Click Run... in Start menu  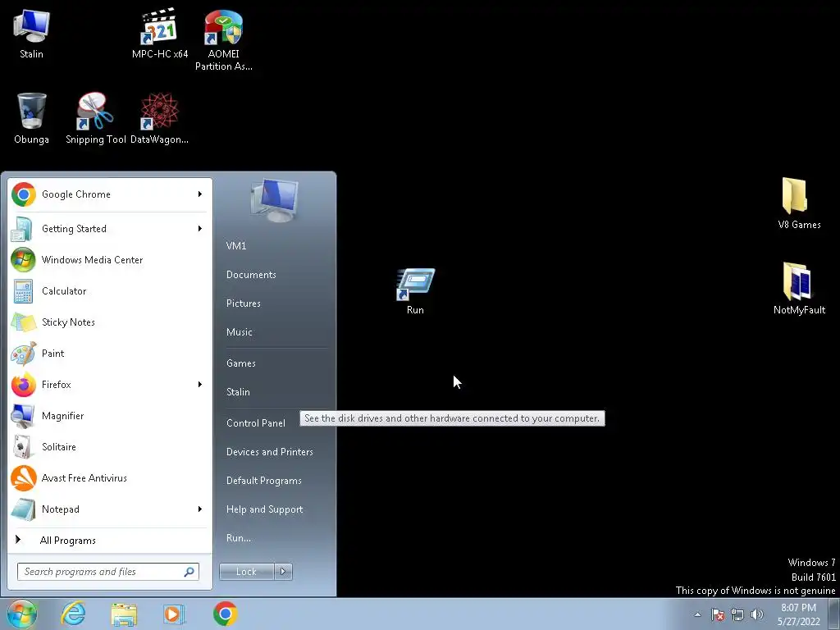[239, 538]
